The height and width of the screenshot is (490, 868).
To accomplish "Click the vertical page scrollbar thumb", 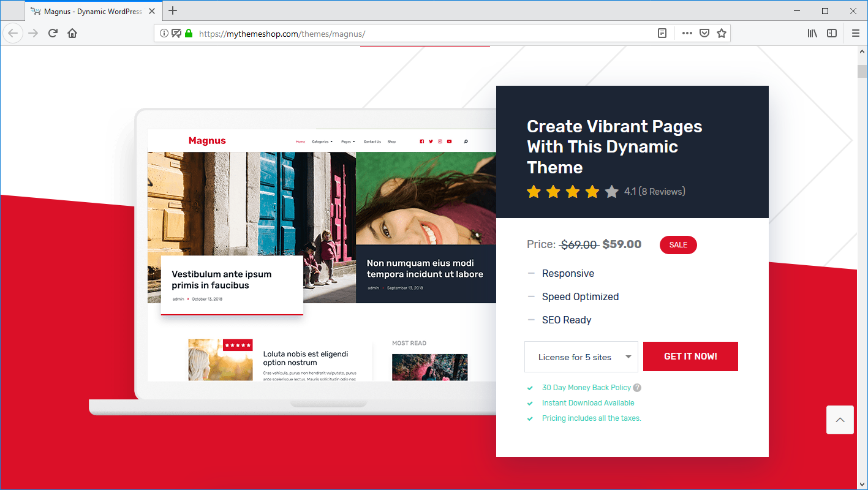I will point(862,71).
